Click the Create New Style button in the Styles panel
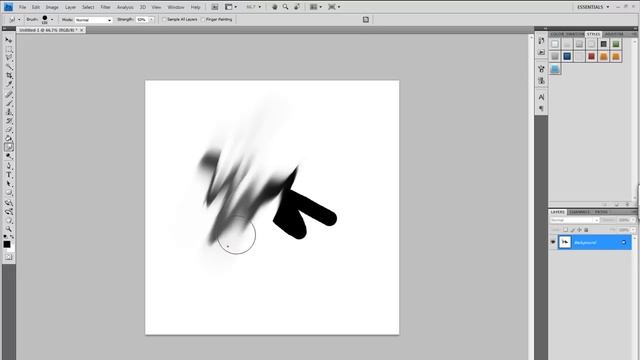The height and width of the screenshot is (360, 640). 617,204
